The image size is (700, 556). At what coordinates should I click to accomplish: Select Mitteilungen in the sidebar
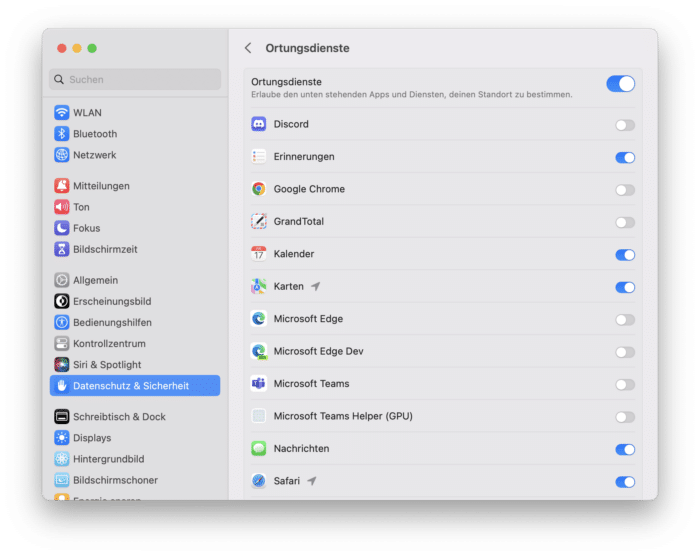135,186
